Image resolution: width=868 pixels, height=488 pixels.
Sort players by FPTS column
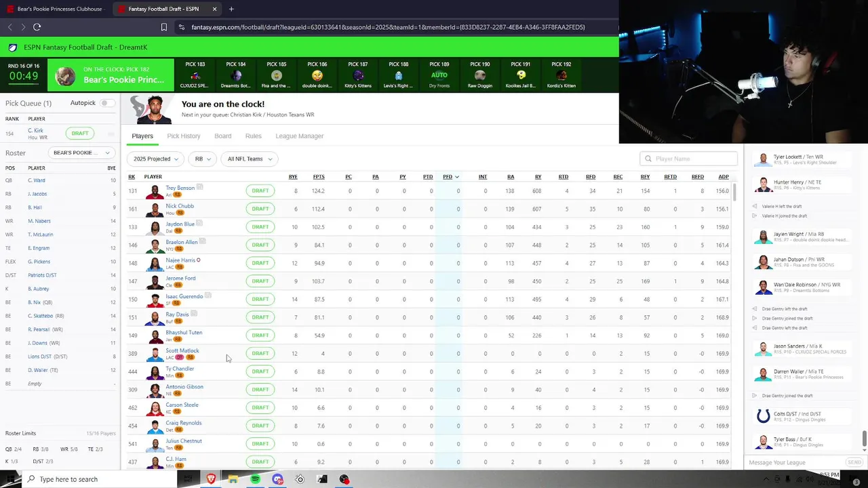(x=319, y=177)
